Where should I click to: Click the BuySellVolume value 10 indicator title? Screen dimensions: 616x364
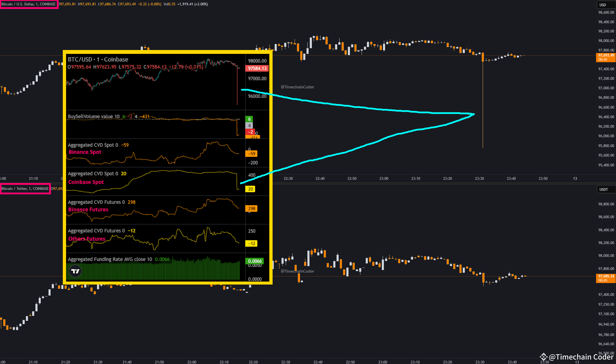[94, 116]
